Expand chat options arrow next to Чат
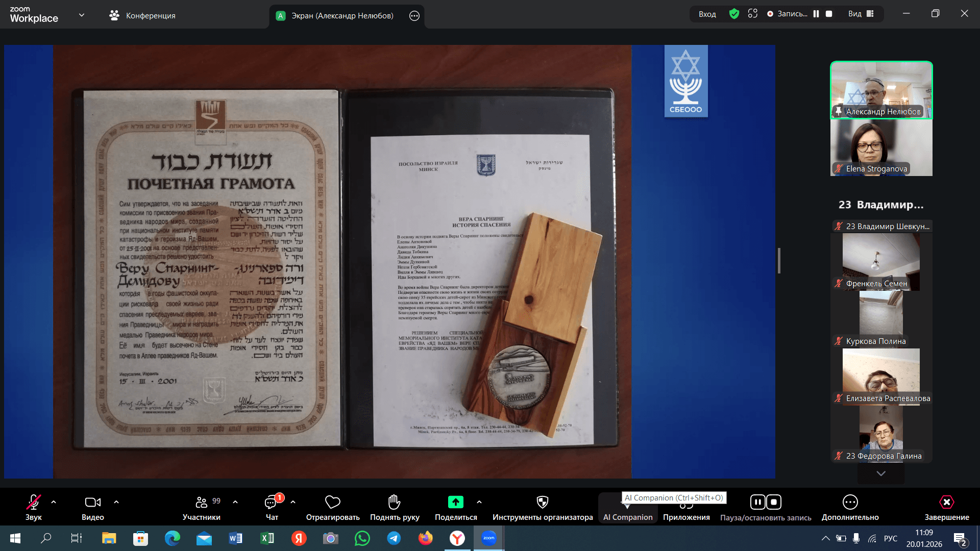This screenshot has width=980, height=551. point(293,503)
